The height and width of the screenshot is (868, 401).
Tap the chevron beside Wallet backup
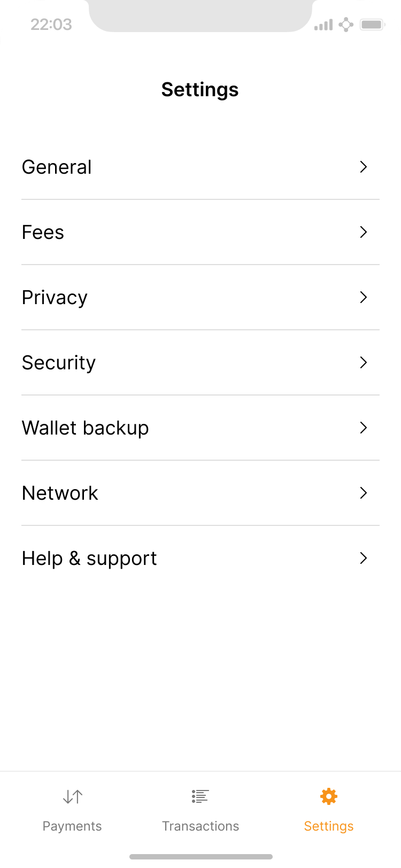(x=364, y=428)
